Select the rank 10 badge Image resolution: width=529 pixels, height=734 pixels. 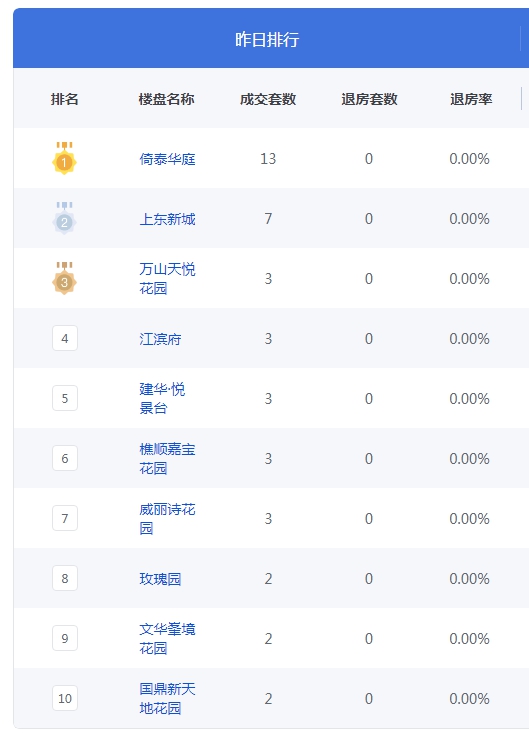click(x=65, y=697)
